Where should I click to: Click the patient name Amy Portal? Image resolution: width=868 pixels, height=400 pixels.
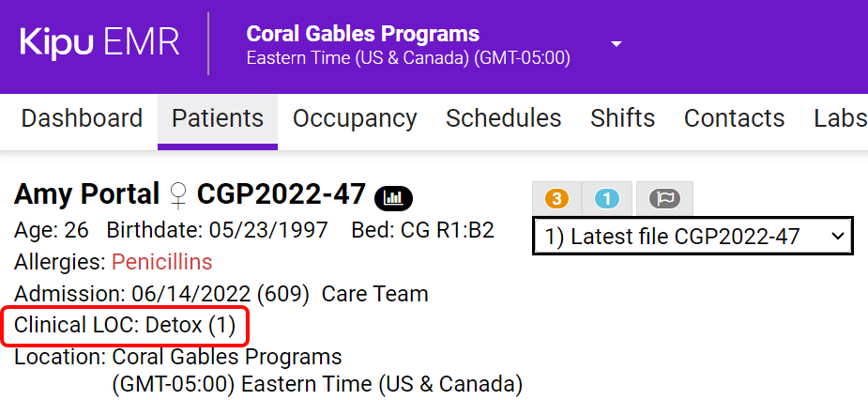point(86,194)
